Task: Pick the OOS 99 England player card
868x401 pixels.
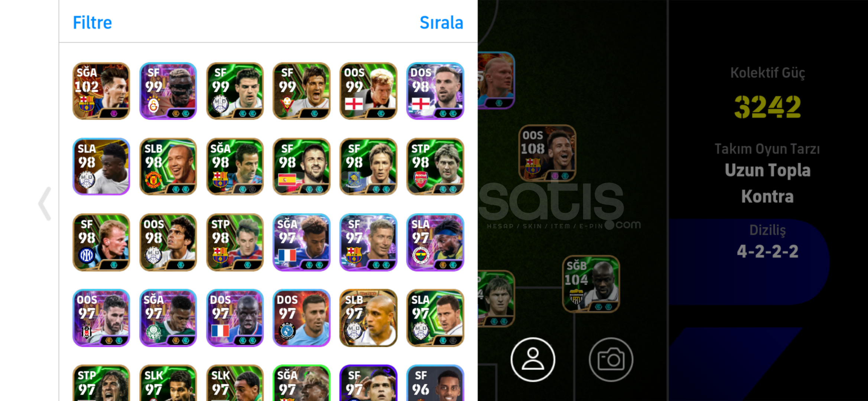Action: [x=368, y=91]
